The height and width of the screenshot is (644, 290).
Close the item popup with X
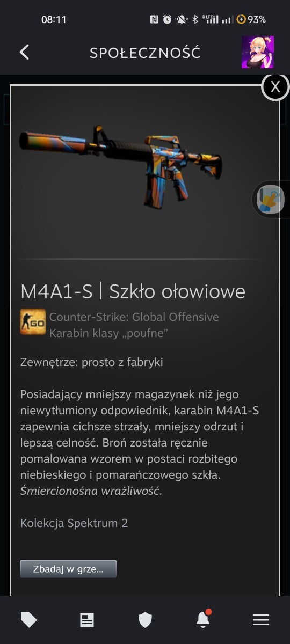pos(275,87)
